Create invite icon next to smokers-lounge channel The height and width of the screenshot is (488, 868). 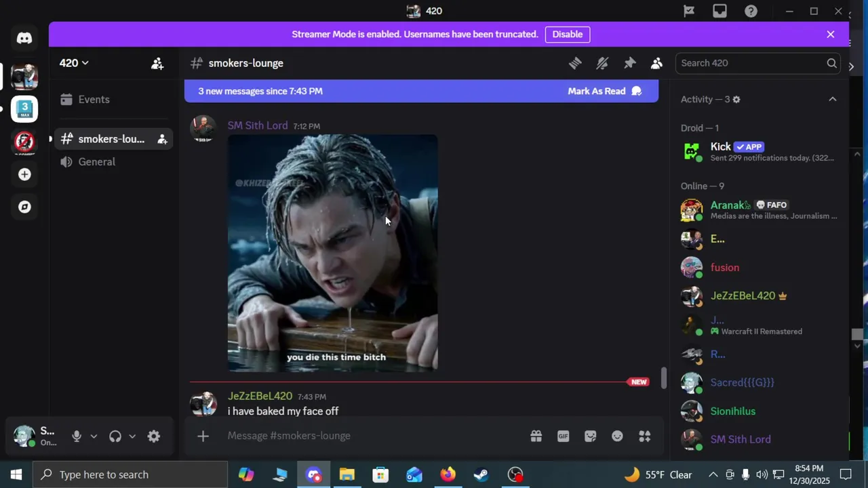162,139
